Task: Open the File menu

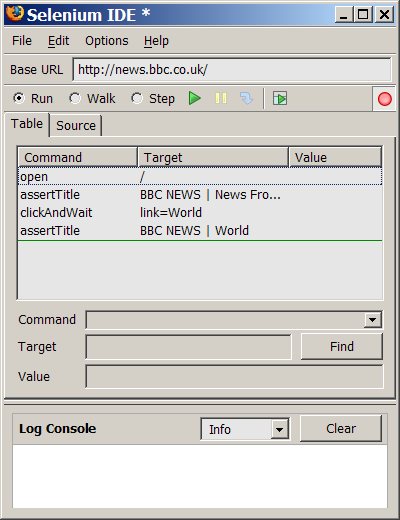Action: tap(22, 41)
